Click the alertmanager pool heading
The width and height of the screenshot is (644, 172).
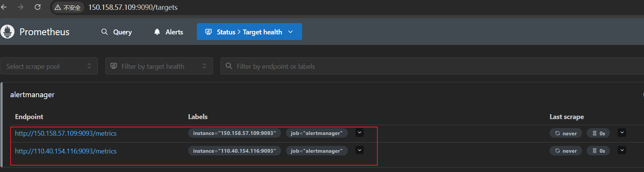(x=32, y=95)
